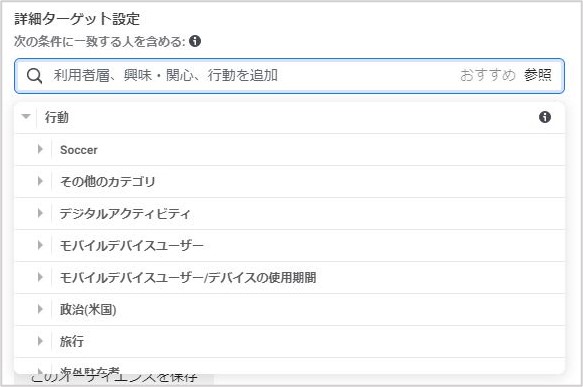This screenshot has height=387, width=583.
Task: Select the Soccer row label
Action: pyautogui.click(x=79, y=150)
